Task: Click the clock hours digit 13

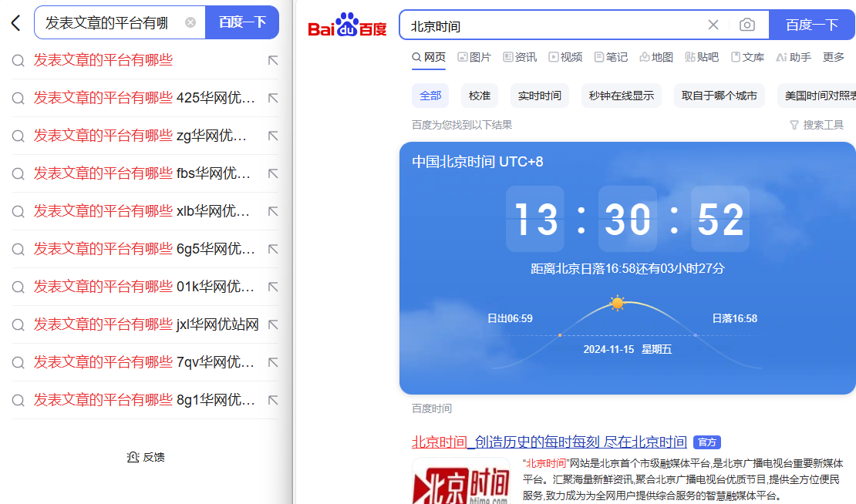Action: [535, 220]
